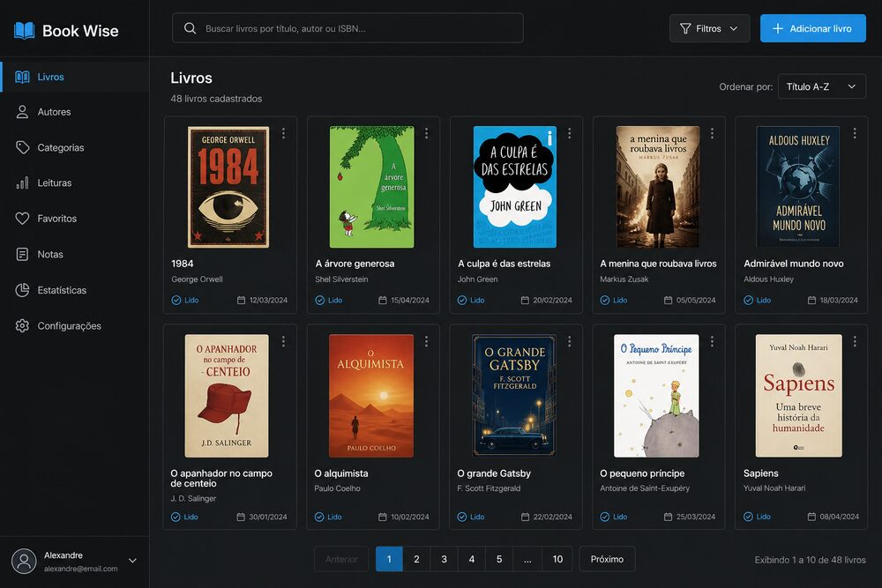Open the three-dot menu on O apanhador card
The height and width of the screenshot is (588, 882).
click(283, 341)
